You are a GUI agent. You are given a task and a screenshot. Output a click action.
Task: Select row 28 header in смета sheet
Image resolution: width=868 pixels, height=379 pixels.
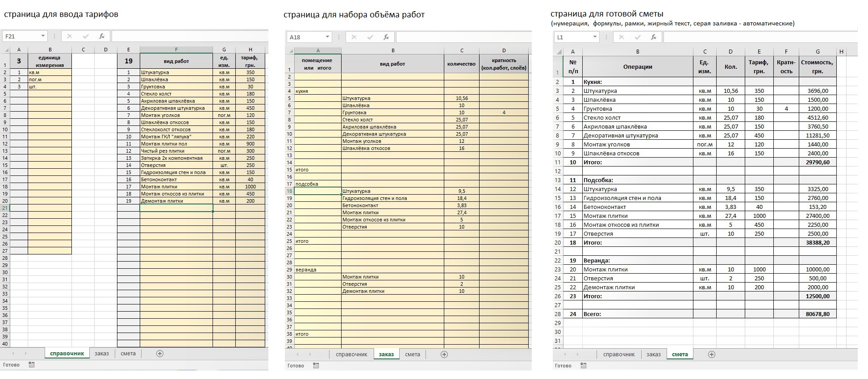click(558, 314)
